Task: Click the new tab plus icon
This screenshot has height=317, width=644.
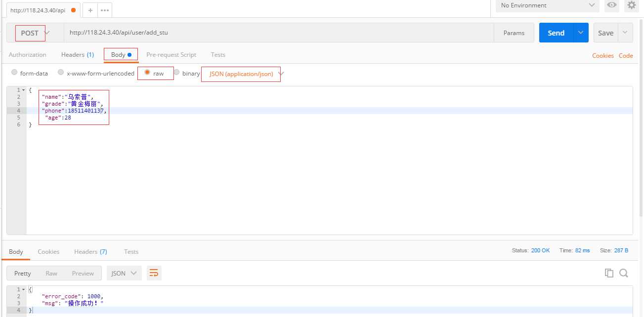Action: point(90,10)
